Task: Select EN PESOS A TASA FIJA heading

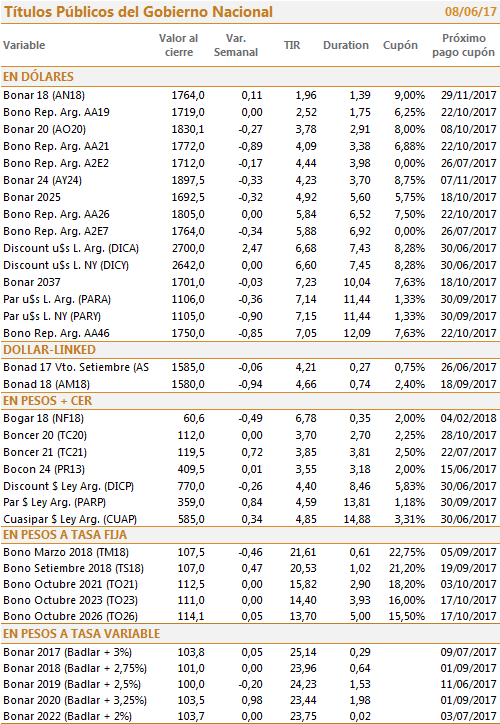Action: [x=65, y=535]
